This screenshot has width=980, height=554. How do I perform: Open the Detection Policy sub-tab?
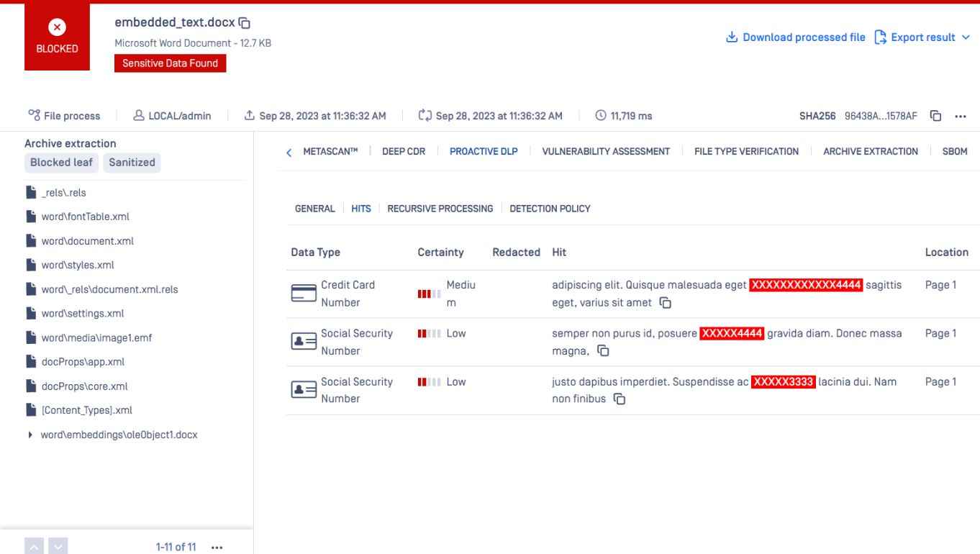point(550,209)
